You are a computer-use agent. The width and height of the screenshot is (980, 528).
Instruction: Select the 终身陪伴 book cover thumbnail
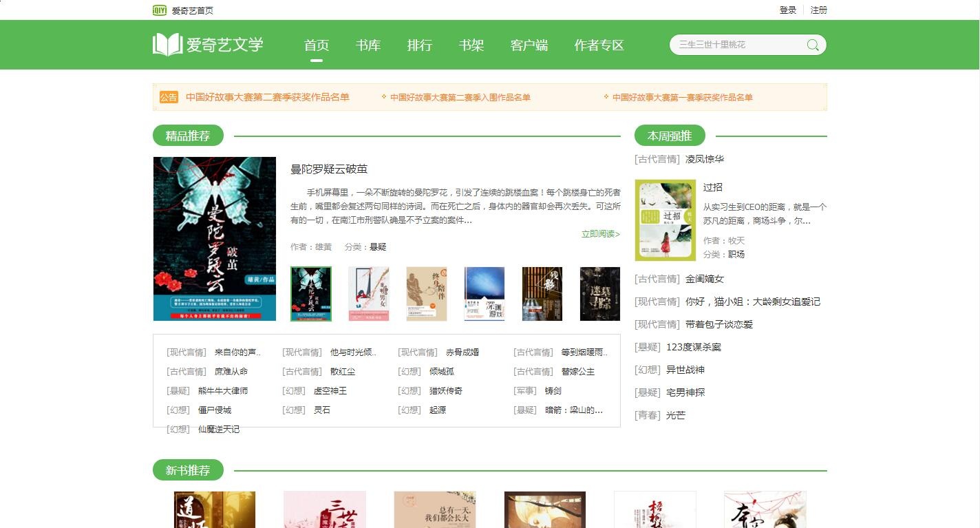[x=427, y=294]
